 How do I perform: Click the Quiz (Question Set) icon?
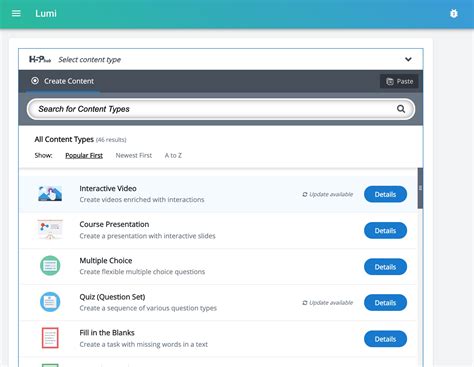[x=50, y=302]
